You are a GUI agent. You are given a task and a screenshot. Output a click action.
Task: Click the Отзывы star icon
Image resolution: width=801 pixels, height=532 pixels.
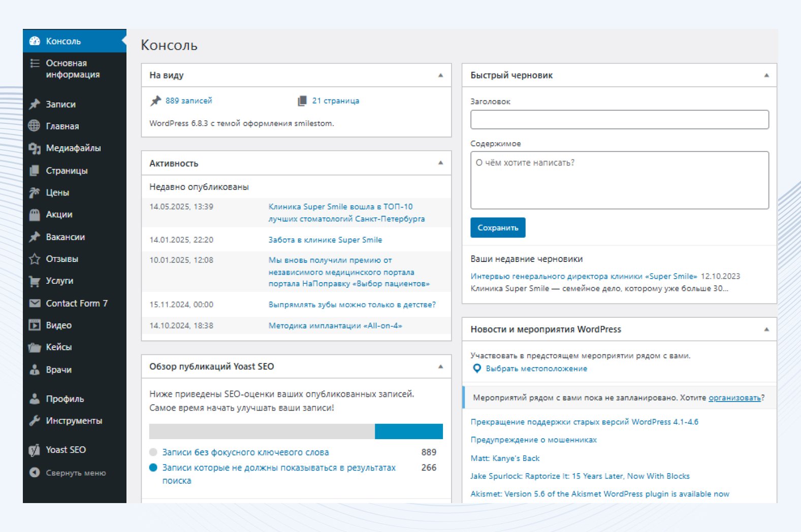[x=35, y=259]
